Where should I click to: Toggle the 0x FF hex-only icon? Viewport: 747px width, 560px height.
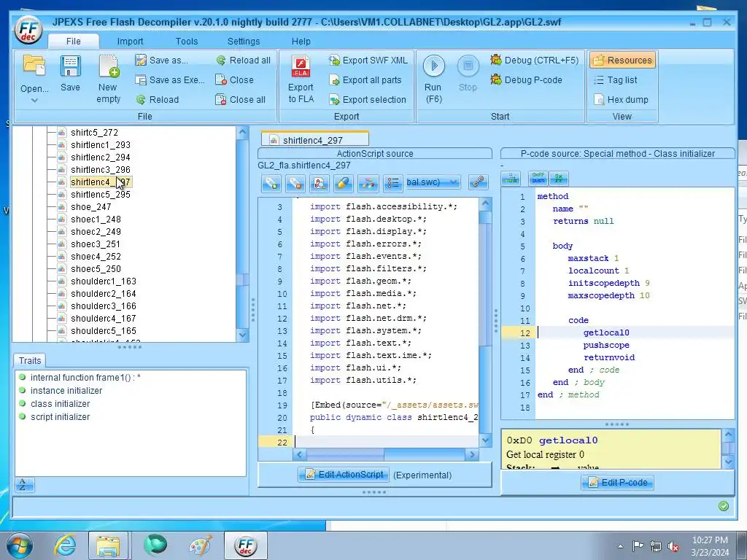pyautogui.click(x=559, y=179)
